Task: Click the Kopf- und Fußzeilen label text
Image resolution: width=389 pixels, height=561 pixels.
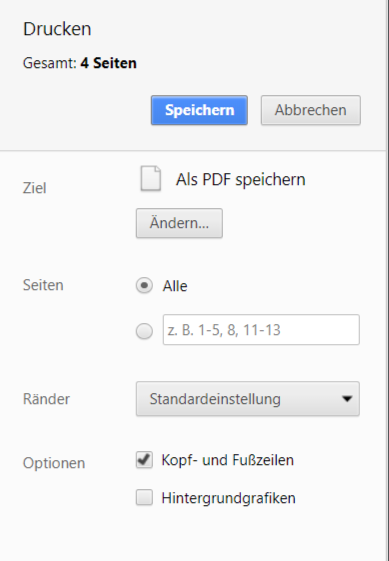Action: pyautogui.click(x=228, y=460)
